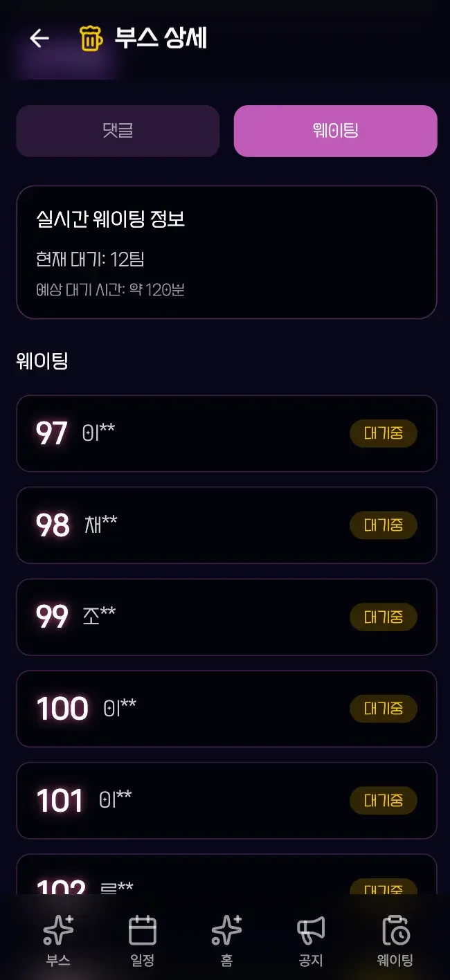This screenshot has height=980, width=450.
Task: Open the 부스 sparkle icon in bottom bar
Action: [x=58, y=931]
